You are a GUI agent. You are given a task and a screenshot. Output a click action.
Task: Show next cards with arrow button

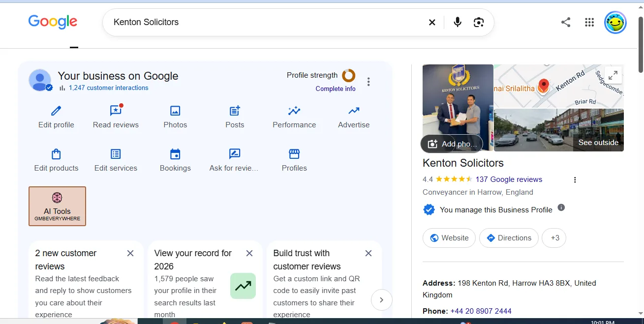point(382,299)
